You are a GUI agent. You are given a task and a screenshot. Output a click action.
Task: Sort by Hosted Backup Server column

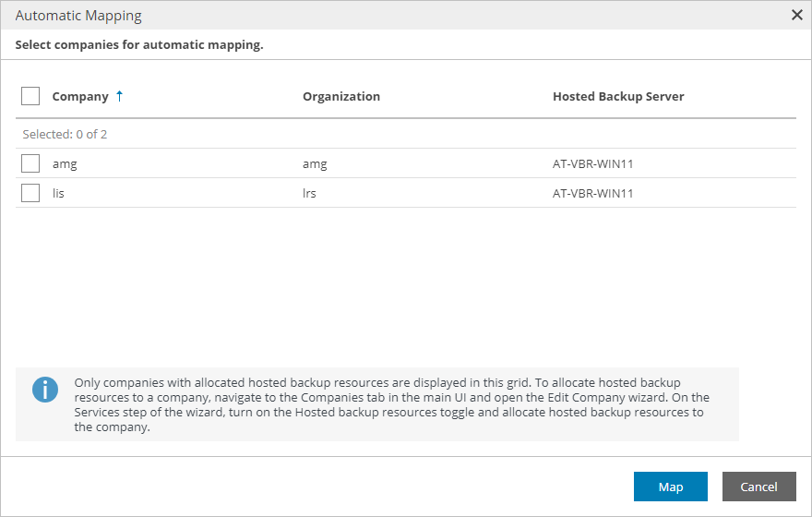point(618,96)
